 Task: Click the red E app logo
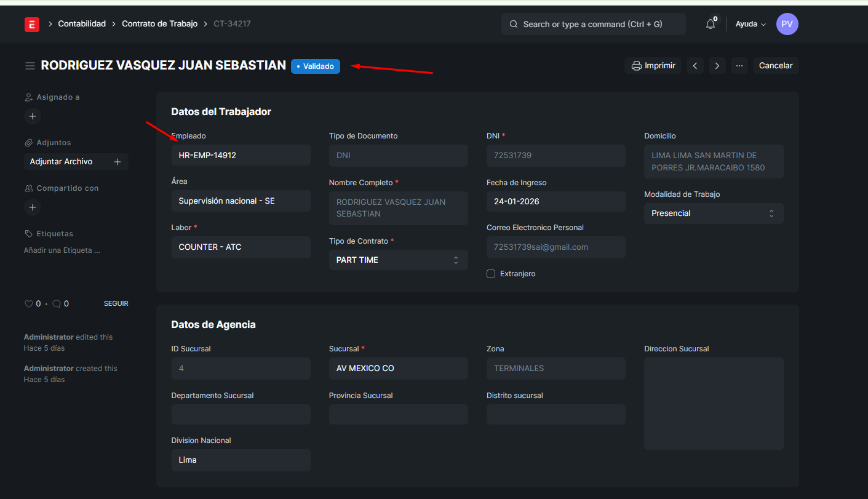coord(31,24)
